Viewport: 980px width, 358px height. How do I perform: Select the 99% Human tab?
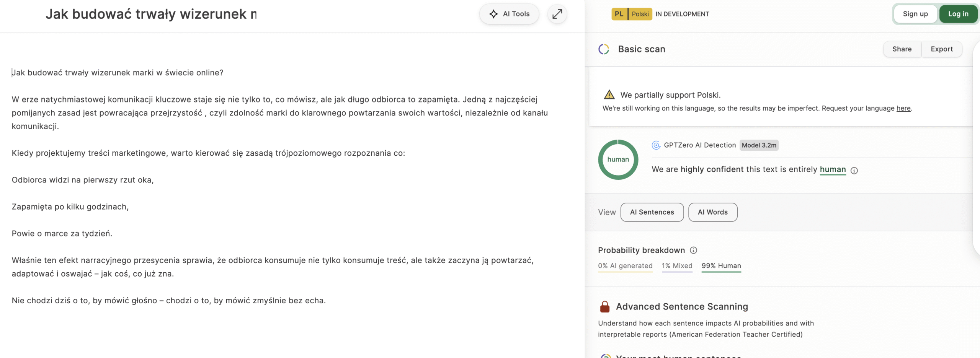tap(721, 266)
